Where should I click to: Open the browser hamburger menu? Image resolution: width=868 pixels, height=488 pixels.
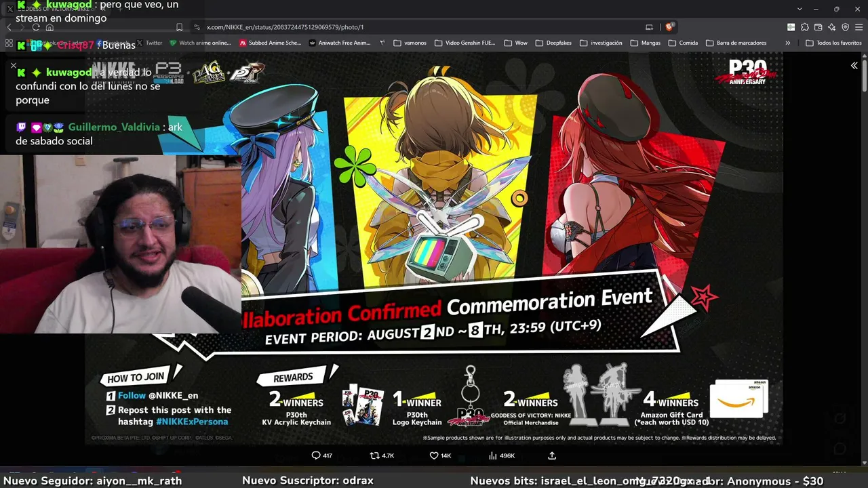(859, 27)
